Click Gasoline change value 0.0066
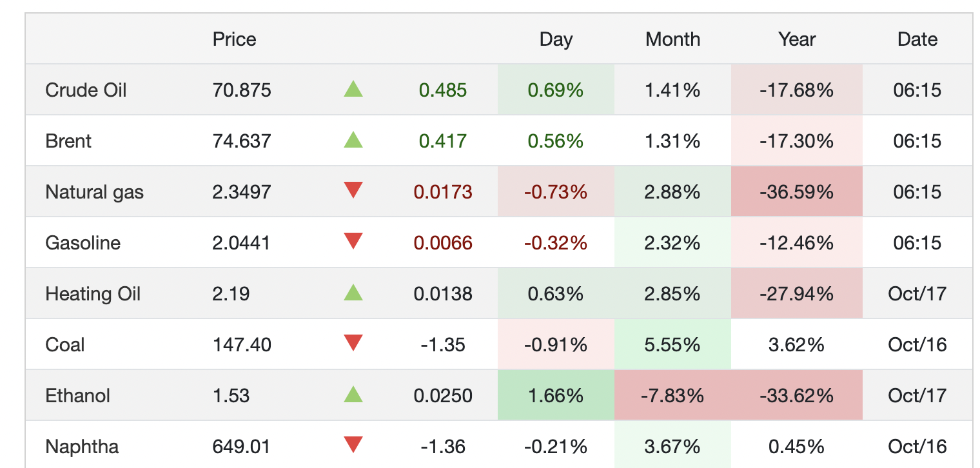Image resolution: width=980 pixels, height=468 pixels. (443, 242)
